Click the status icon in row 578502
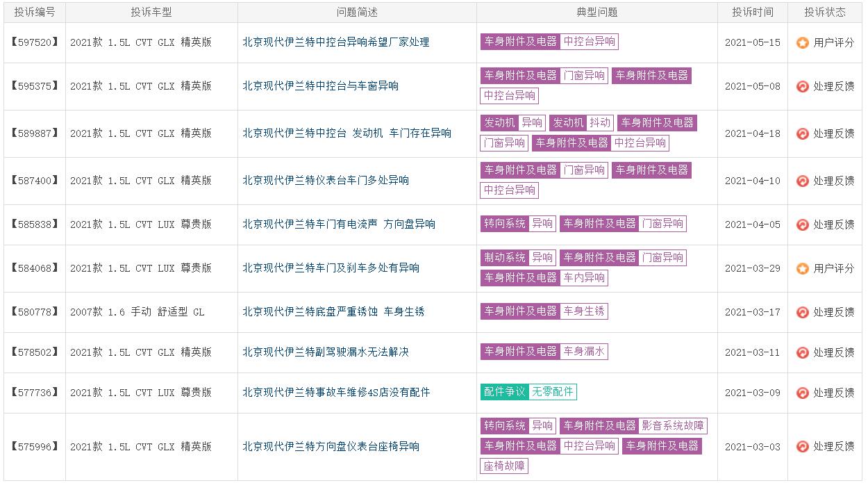The width and height of the screenshot is (868, 483). pyautogui.click(x=802, y=353)
